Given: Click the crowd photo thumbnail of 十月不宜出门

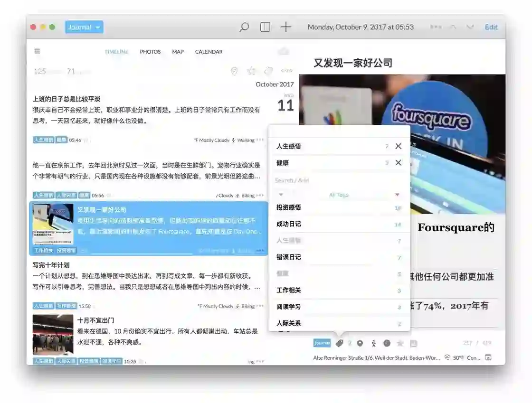Looking at the screenshot, I should coord(53,335).
